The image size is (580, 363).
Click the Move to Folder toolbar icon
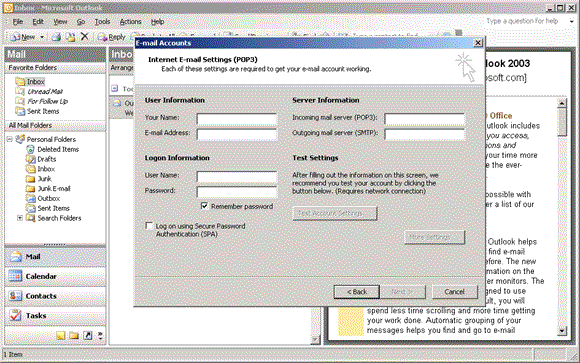[x=70, y=37]
